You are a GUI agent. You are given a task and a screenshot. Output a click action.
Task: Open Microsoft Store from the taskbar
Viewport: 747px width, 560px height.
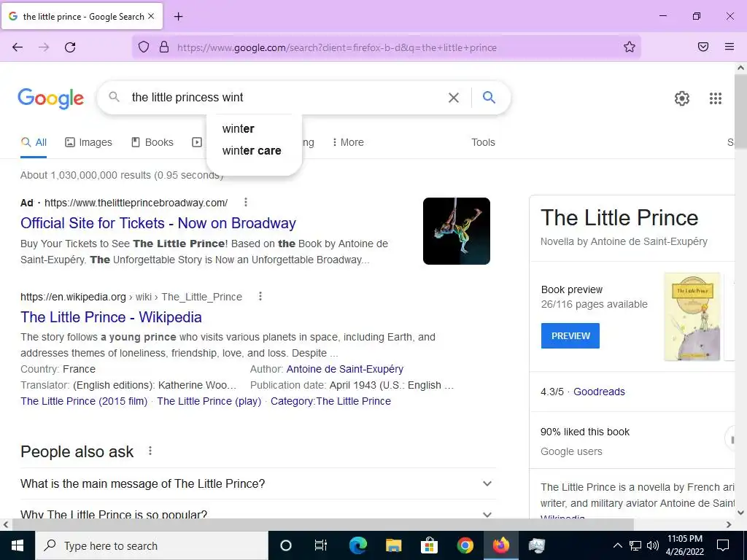(x=429, y=545)
